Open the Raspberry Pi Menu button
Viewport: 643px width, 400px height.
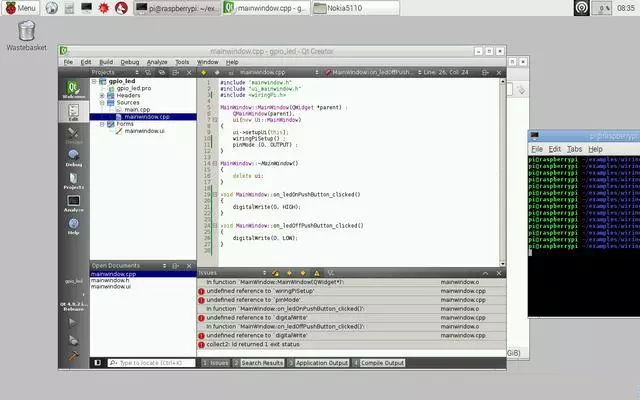pos(20,8)
